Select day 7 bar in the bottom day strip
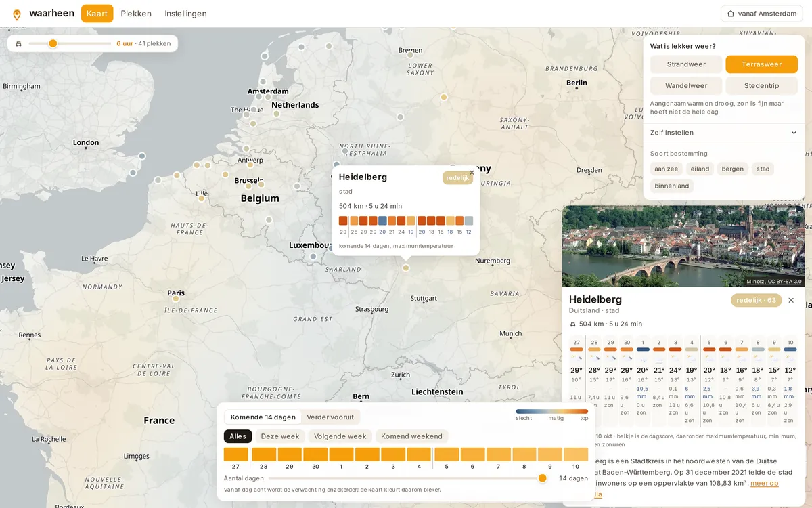This screenshot has width=812, height=508. pos(498,454)
